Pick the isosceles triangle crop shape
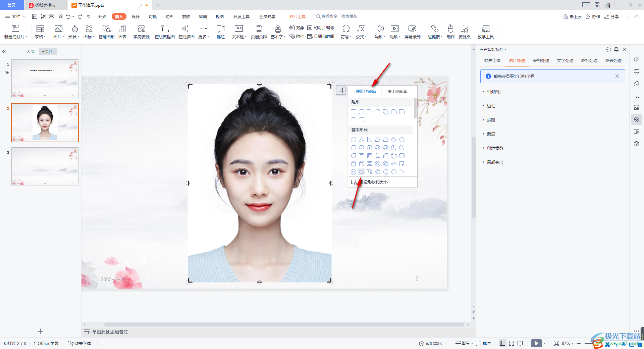 pos(361,140)
